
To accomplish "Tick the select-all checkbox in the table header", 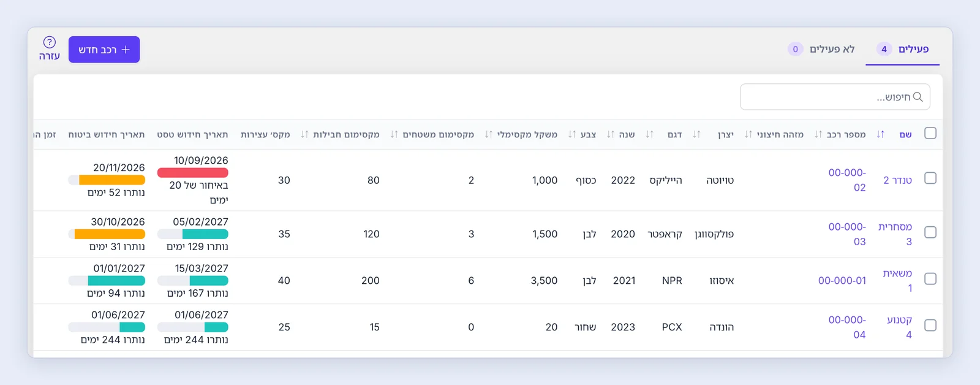I will click(x=930, y=133).
